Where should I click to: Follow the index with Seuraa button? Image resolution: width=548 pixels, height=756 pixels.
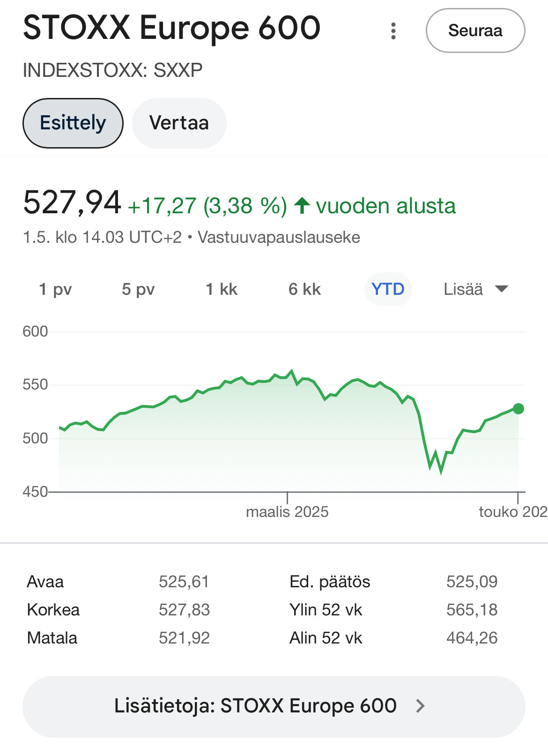(x=475, y=30)
